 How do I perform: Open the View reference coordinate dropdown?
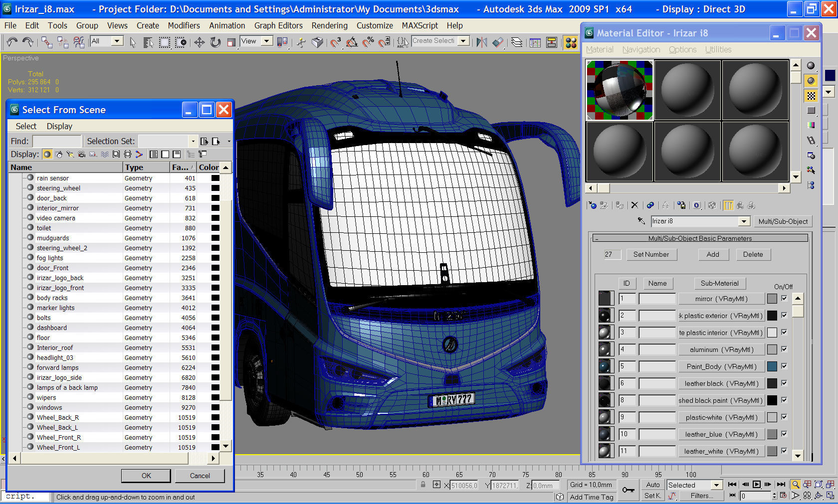pyautogui.click(x=267, y=41)
